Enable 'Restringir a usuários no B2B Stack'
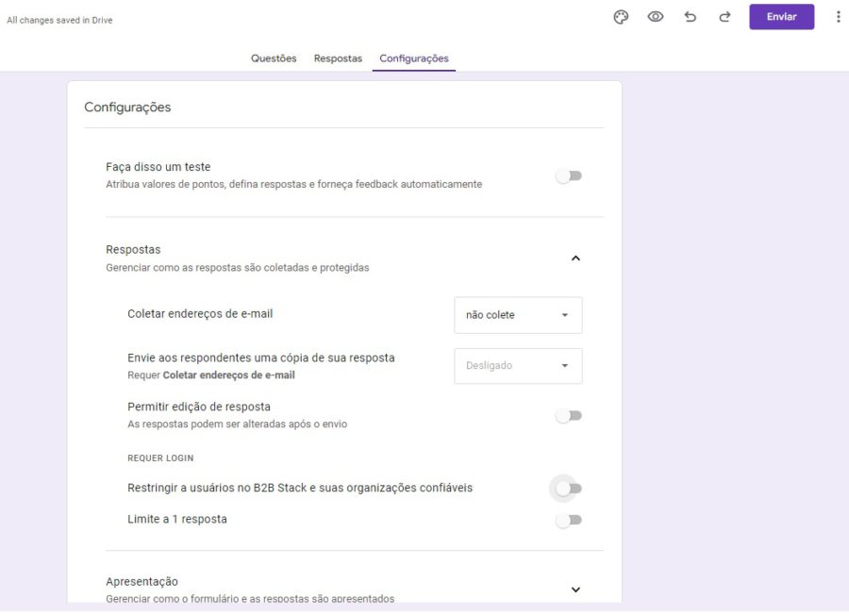Image resolution: width=849 pixels, height=616 pixels. tap(569, 488)
